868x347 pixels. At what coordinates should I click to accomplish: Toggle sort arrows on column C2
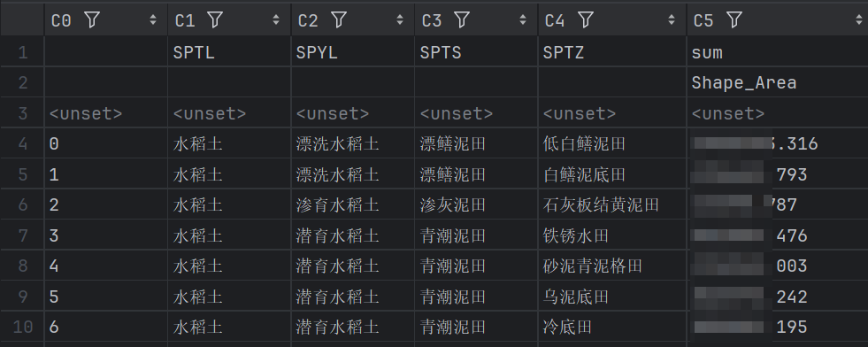click(400, 20)
